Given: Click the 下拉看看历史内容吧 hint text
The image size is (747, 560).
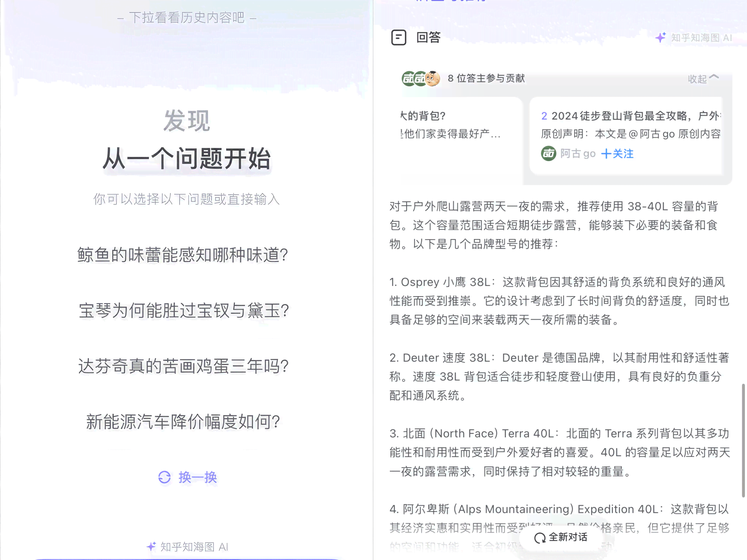Looking at the screenshot, I should (187, 17).
